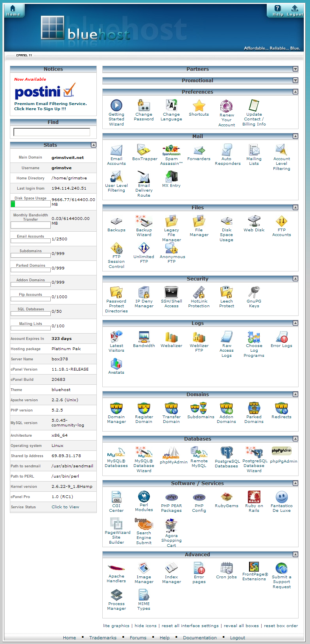Open Redirects in Domains section
Screen dimensions: 310x644
coord(281,411)
